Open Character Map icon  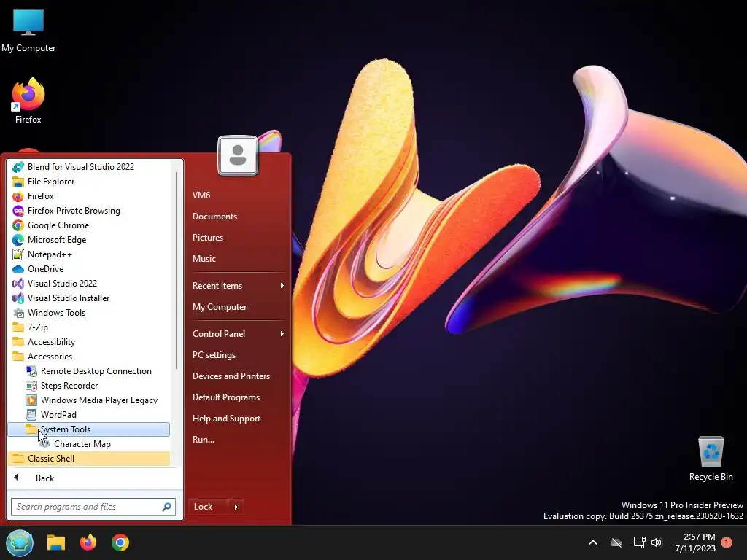[44, 444]
